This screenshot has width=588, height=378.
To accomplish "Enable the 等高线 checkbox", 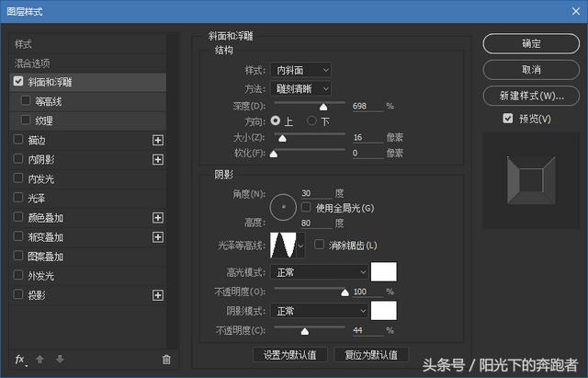I will coord(26,100).
